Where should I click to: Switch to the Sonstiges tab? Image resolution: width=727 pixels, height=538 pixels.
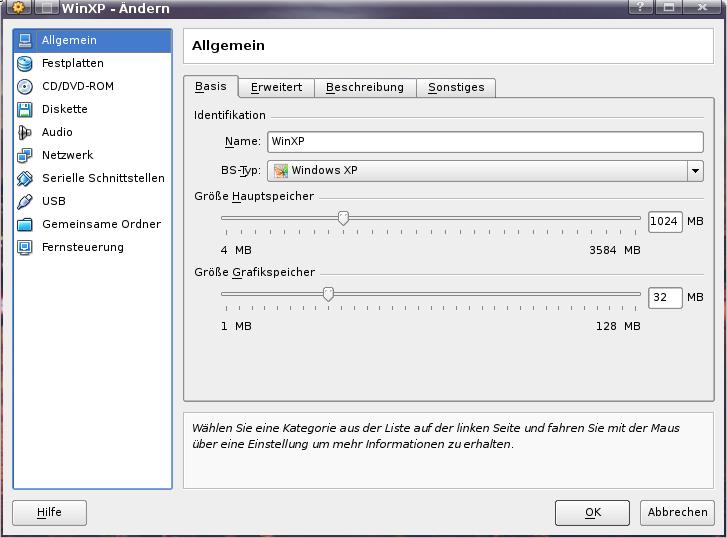[456, 87]
